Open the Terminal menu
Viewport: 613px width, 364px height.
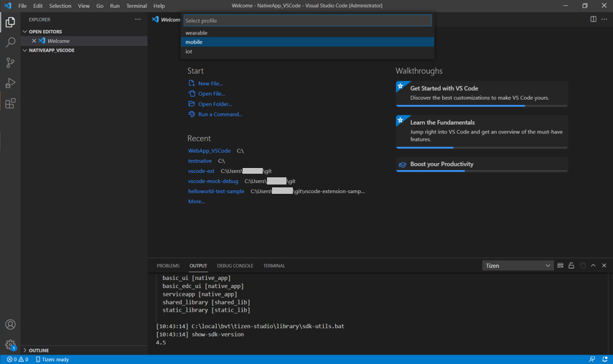click(136, 6)
